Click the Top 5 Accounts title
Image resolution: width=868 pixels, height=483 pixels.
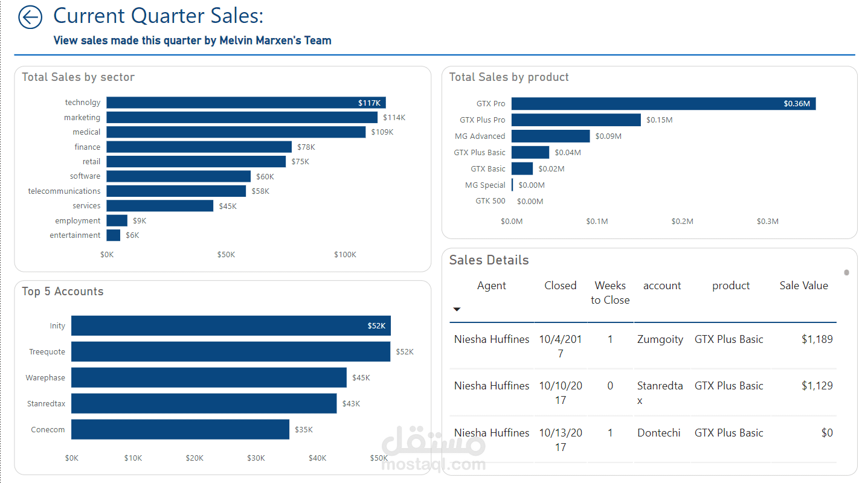63,292
